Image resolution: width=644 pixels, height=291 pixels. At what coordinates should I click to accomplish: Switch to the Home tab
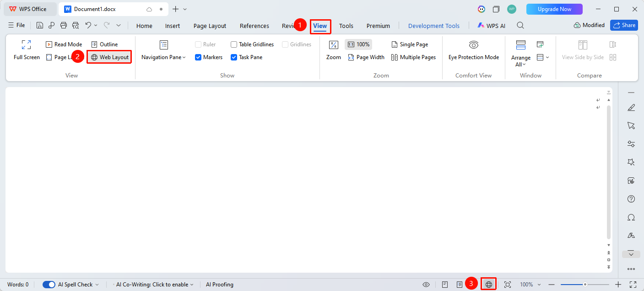[x=144, y=26]
